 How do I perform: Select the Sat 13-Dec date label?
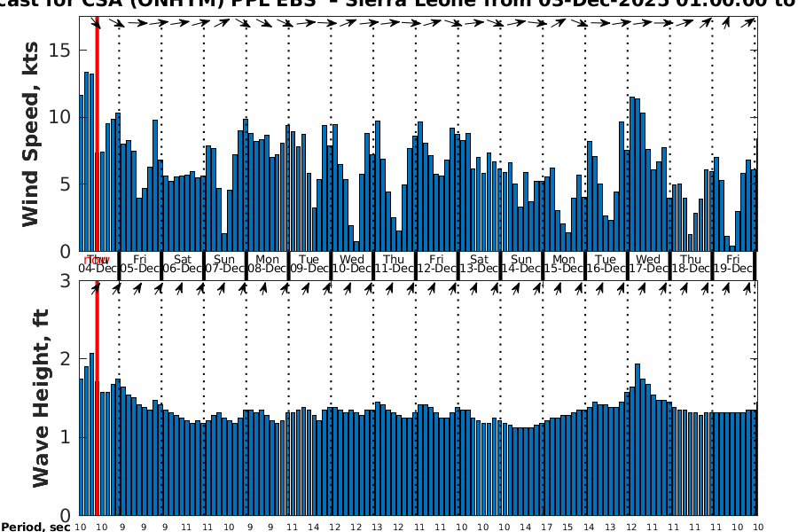tap(480, 264)
